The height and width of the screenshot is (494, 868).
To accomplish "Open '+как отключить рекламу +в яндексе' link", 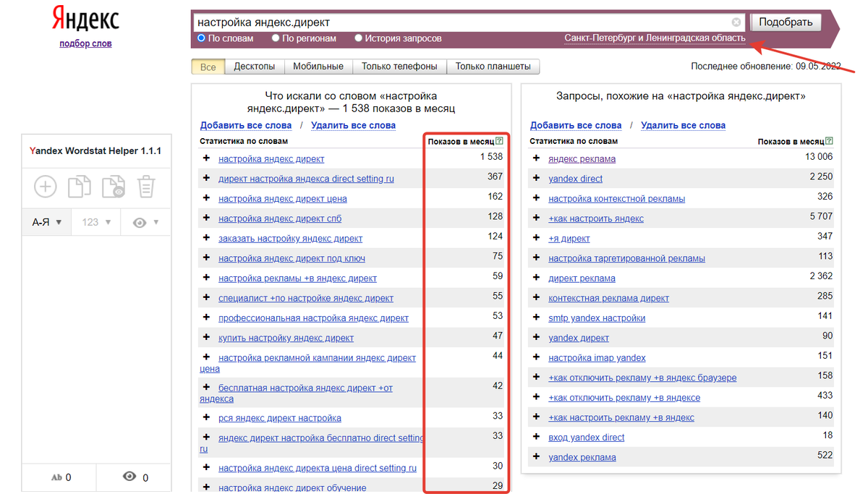I will (x=624, y=398).
